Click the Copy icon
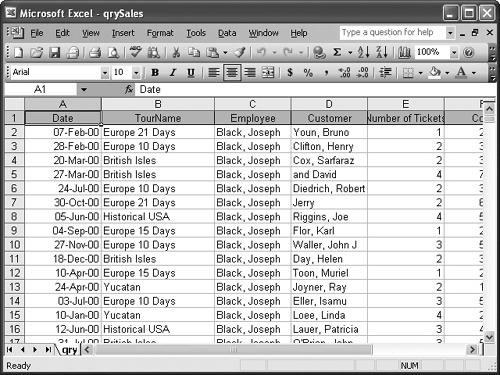The width and height of the screenshot is (500, 375). pyautogui.click(x=194, y=52)
